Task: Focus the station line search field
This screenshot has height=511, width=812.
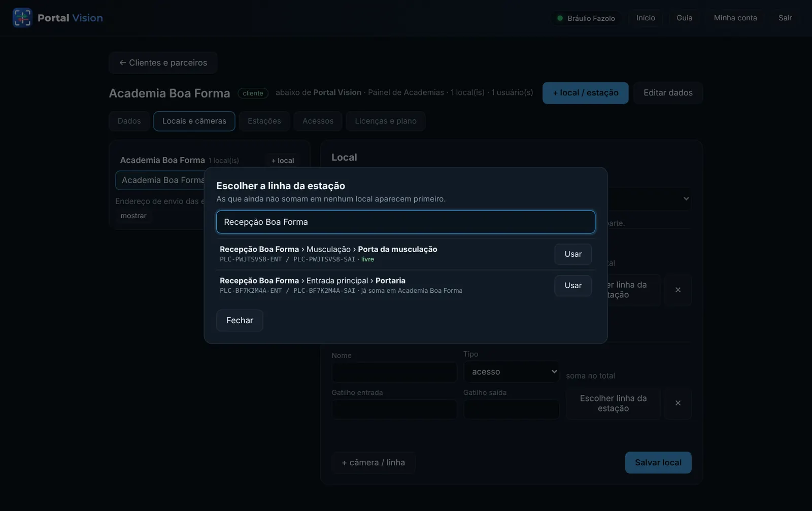Action: coord(405,222)
